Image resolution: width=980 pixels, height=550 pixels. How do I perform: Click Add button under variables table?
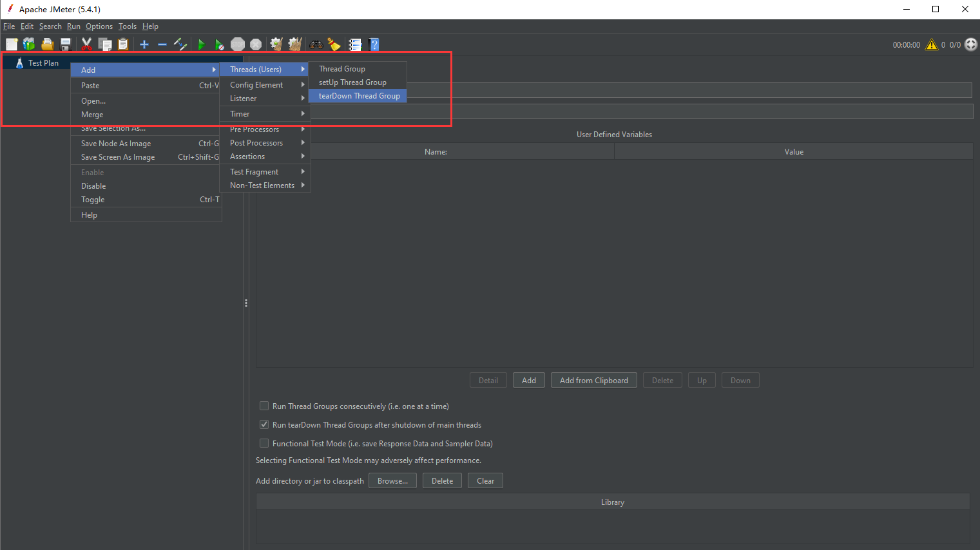(x=529, y=380)
